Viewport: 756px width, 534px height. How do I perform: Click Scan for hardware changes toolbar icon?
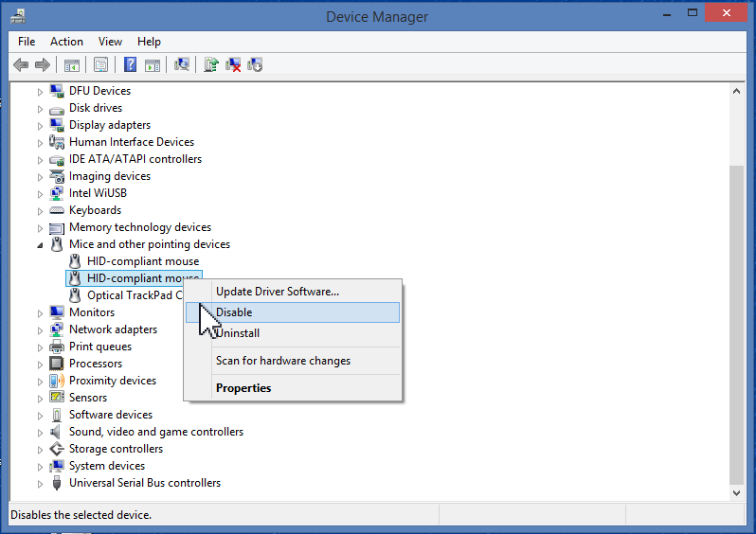click(182, 64)
